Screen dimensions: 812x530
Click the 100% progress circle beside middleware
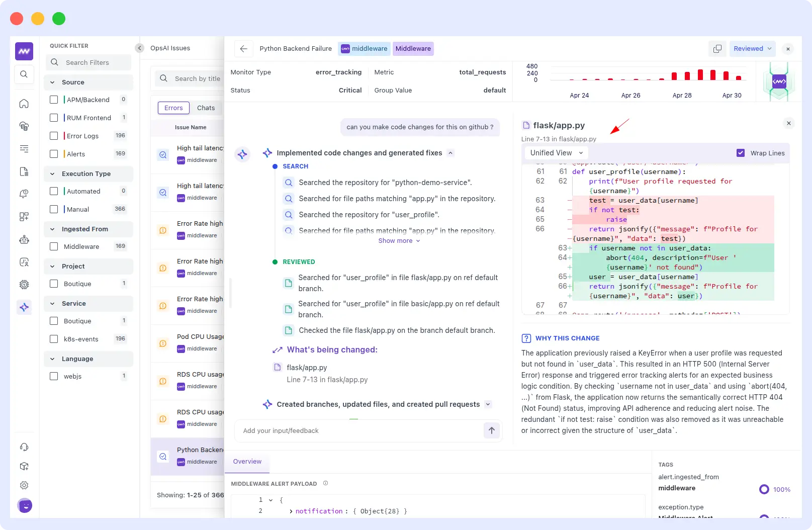[764, 489]
